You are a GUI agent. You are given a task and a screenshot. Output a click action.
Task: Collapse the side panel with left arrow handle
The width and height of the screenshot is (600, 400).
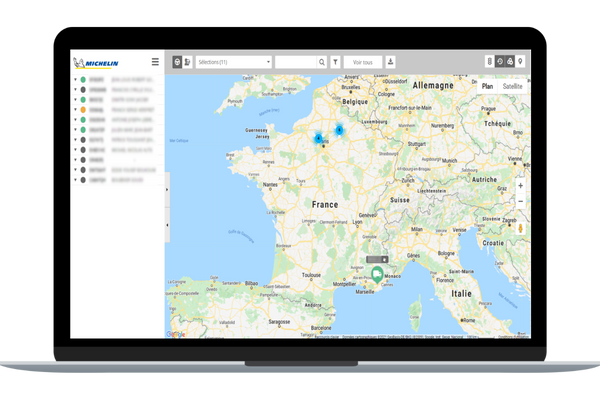click(167, 225)
